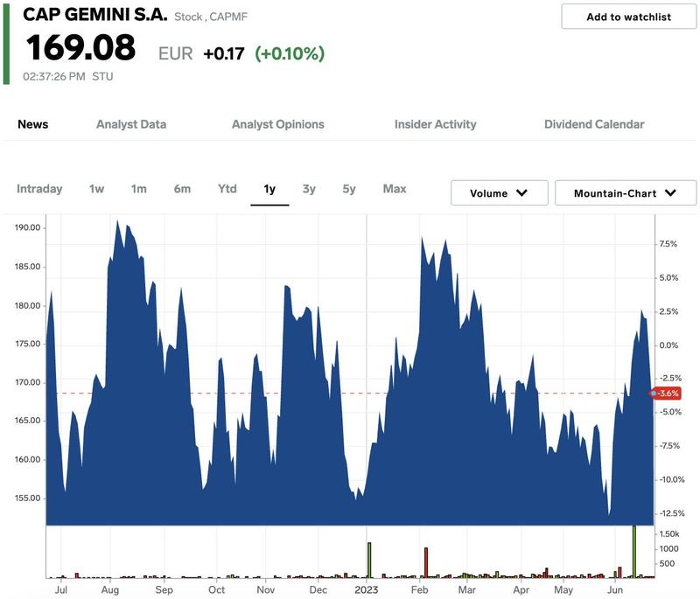Open Analyst Opinions tab

click(x=277, y=124)
